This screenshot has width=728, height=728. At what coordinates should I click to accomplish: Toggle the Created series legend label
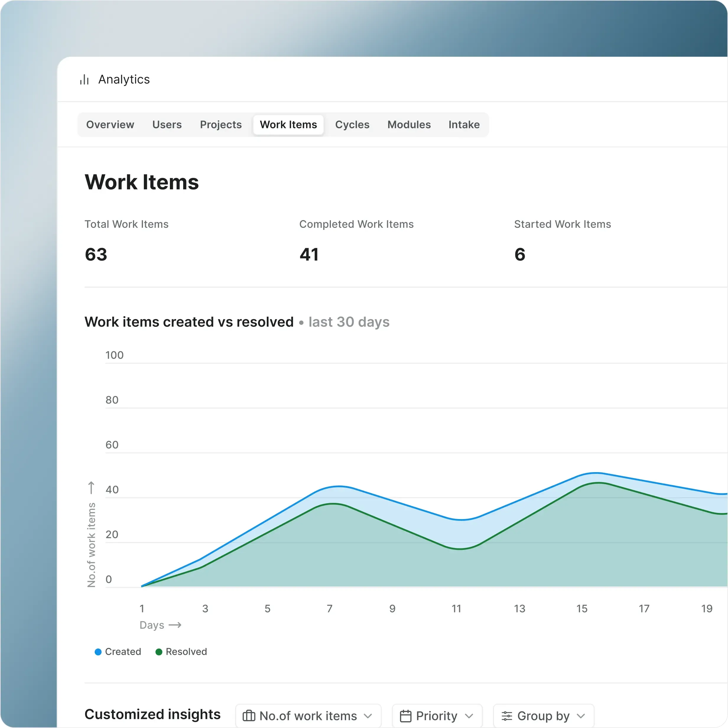(x=123, y=652)
